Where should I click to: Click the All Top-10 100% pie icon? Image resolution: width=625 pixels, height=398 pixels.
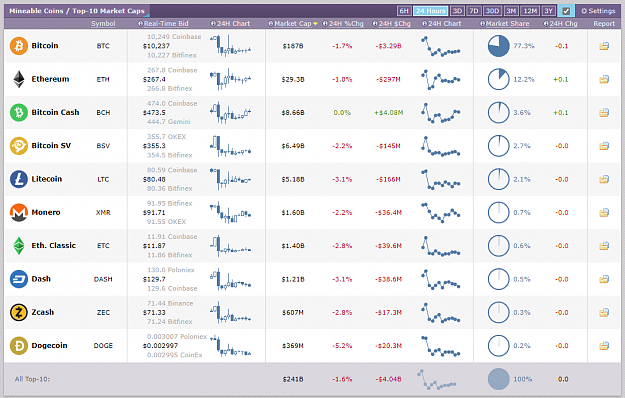[x=498, y=379]
